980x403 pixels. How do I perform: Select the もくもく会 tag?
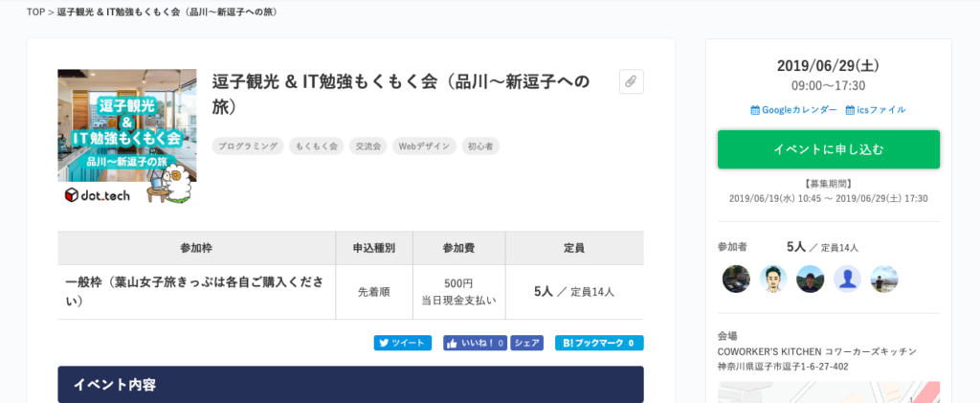tap(316, 146)
